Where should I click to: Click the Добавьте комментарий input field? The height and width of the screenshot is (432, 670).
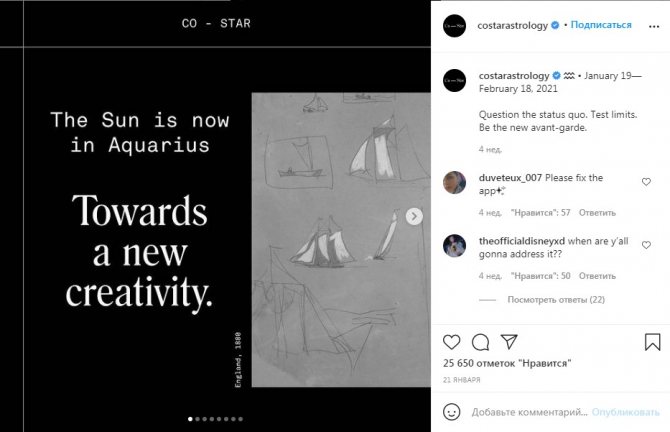coord(530,412)
